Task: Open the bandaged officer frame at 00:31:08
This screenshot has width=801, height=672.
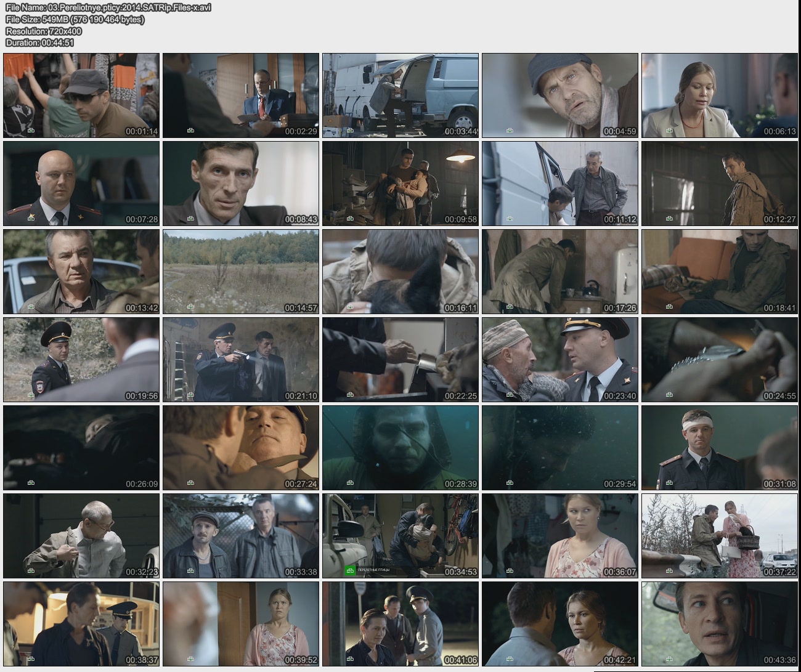Action: [720, 448]
